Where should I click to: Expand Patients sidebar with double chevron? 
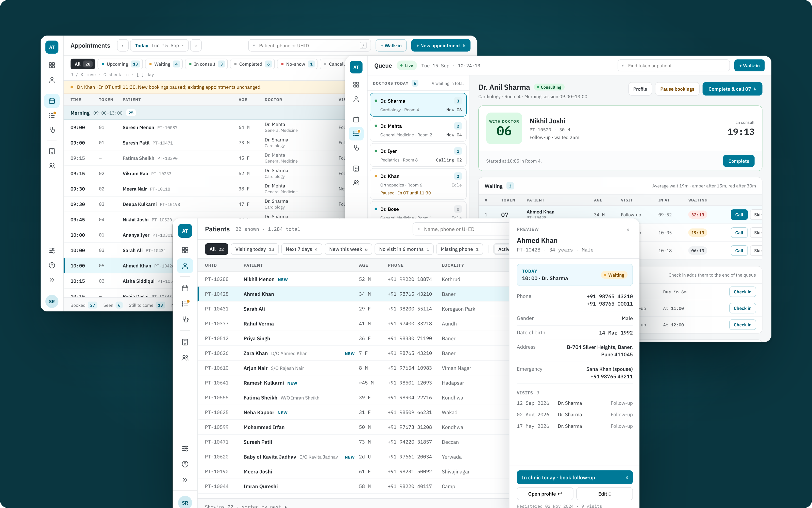point(185,480)
